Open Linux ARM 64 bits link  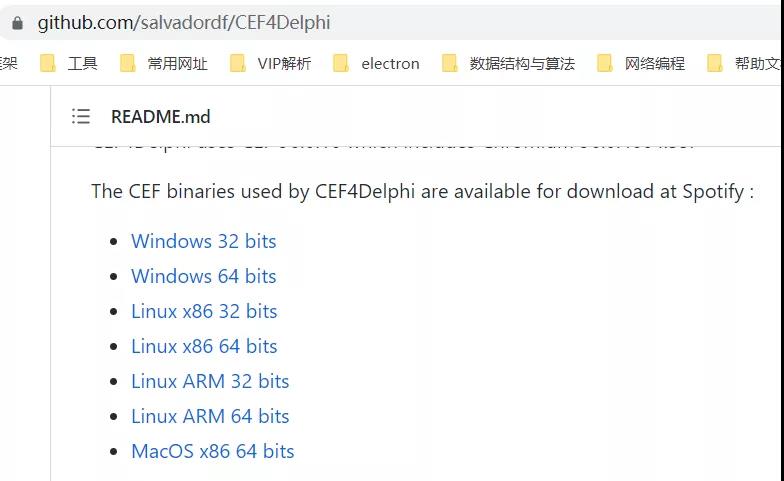click(210, 416)
